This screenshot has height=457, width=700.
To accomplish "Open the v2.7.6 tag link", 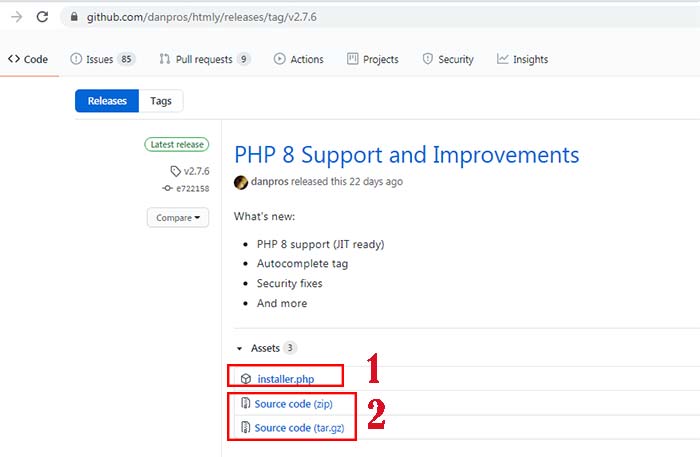I will [196, 171].
